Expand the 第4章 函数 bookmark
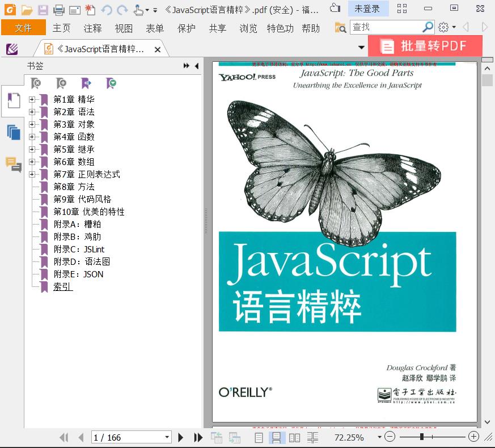Image resolution: width=495 pixels, height=448 pixels. [32, 137]
